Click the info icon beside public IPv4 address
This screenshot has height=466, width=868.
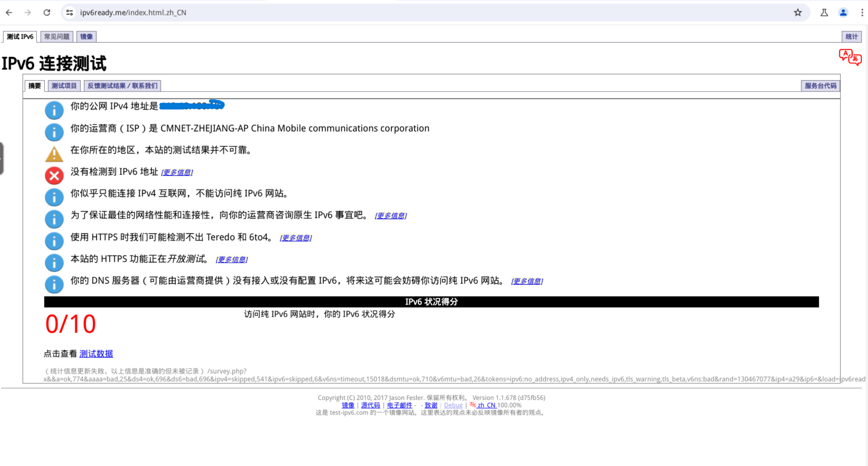[54, 110]
